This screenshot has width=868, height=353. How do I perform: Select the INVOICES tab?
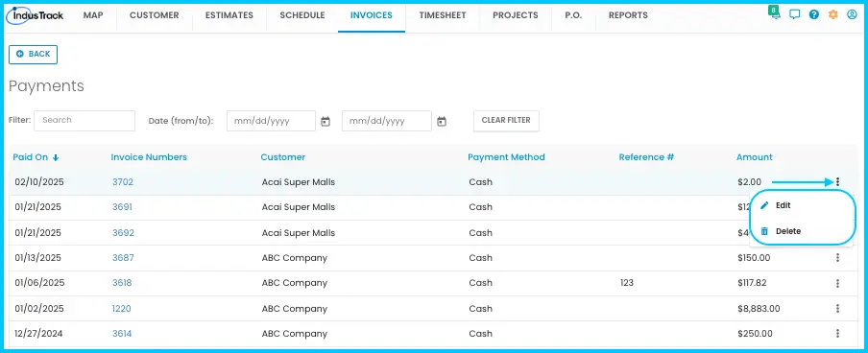click(x=372, y=15)
